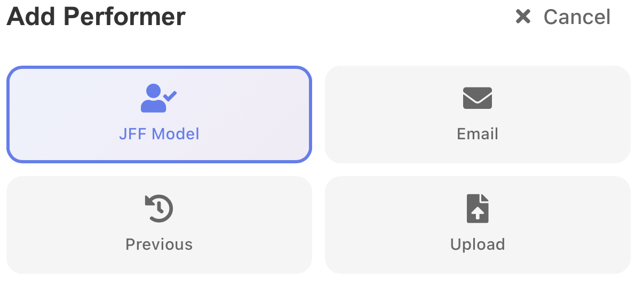Dismiss the Add Performer dialog
The height and width of the screenshot is (293, 644).
point(563,17)
